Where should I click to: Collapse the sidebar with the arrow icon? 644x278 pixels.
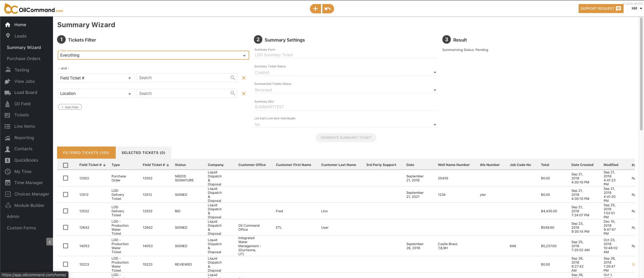pos(50,242)
